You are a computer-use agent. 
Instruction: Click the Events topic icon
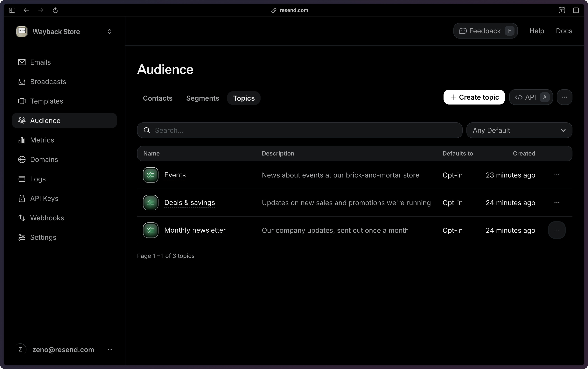click(150, 175)
